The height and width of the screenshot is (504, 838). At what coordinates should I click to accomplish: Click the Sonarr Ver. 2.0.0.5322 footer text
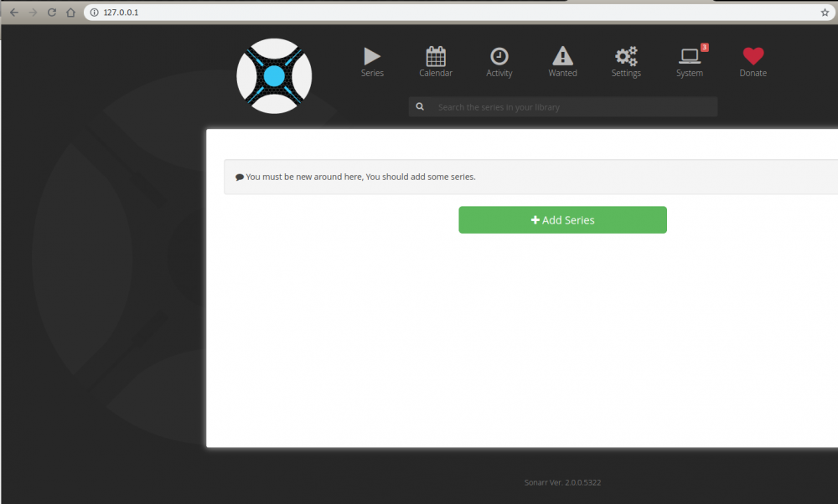562,482
